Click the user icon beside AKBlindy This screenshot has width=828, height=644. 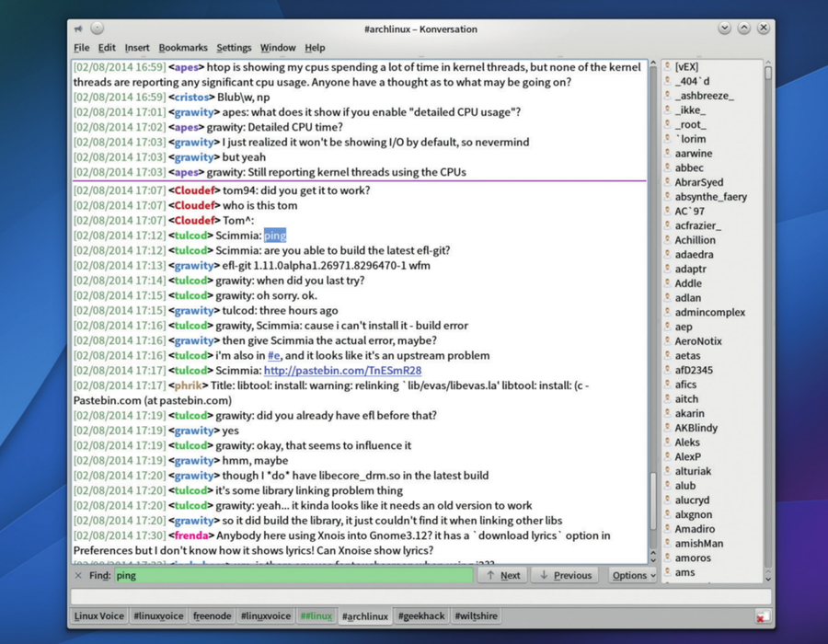tap(668, 428)
